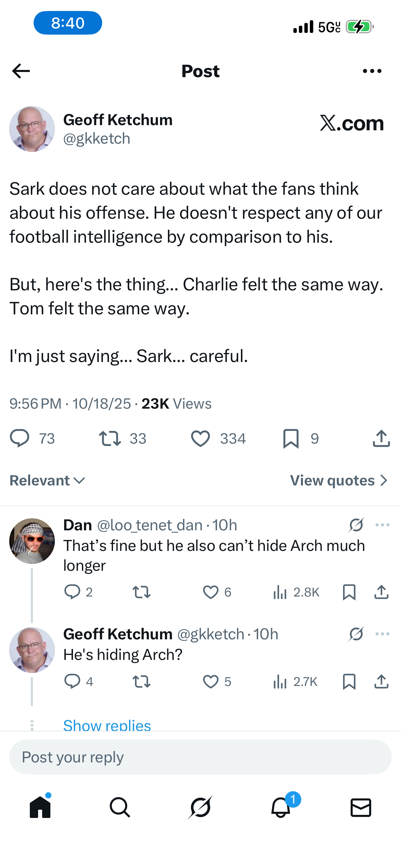Image resolution: width=401 pixels, height=868 pixels.
Task: Open the reply icon with 73 comments
Action: pyautogui.click(x=20, y=438)
